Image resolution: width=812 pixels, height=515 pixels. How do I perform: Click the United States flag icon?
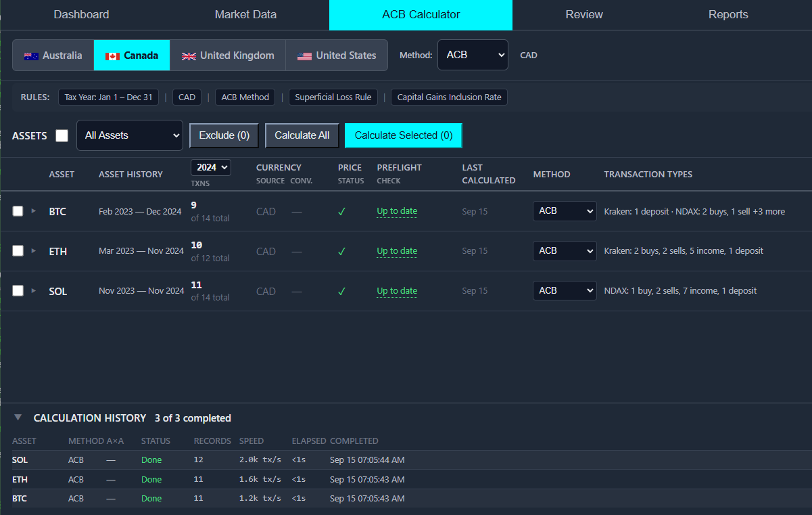point(305,55)
